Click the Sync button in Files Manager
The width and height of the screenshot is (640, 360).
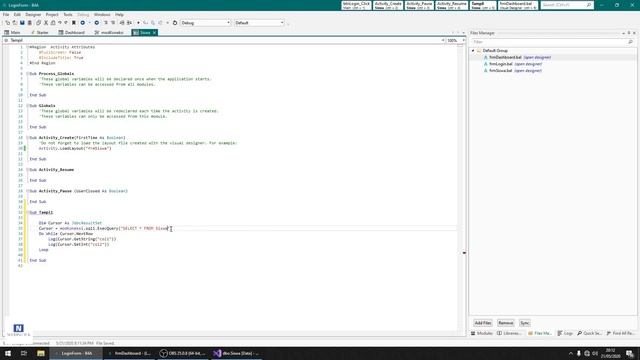pyautogui.click(x=525, y=323)
